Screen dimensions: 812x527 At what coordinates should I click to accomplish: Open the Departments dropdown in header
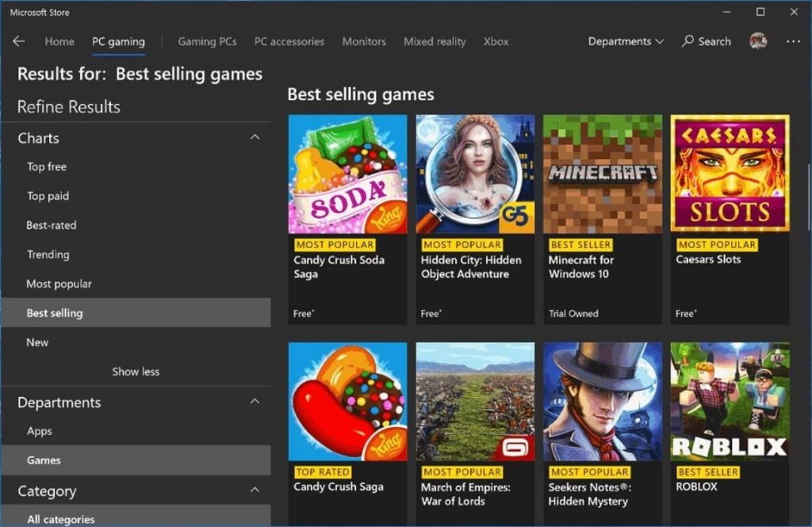click(625, 41)
